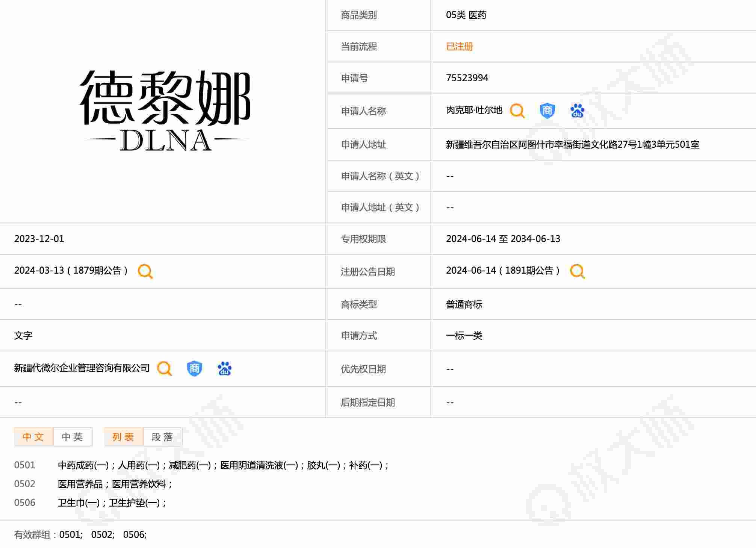
Task: Click search icon next to applicant name 肉克耶·吐尔地
Action: [517, 111]
